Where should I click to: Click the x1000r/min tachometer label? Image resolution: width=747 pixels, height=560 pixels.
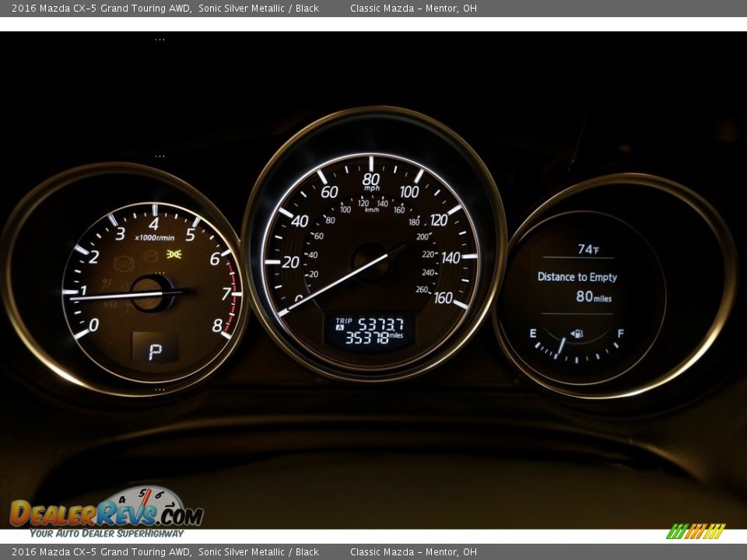(154, 238)
